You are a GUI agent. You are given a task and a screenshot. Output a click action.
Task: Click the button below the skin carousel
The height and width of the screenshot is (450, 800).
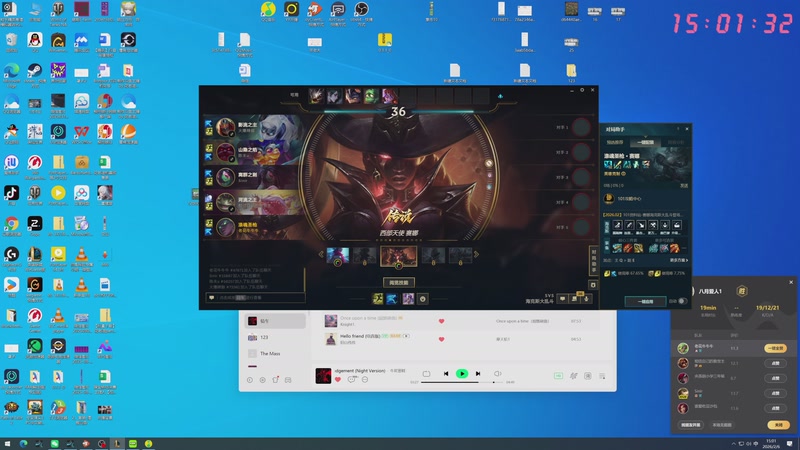(398, 283)
